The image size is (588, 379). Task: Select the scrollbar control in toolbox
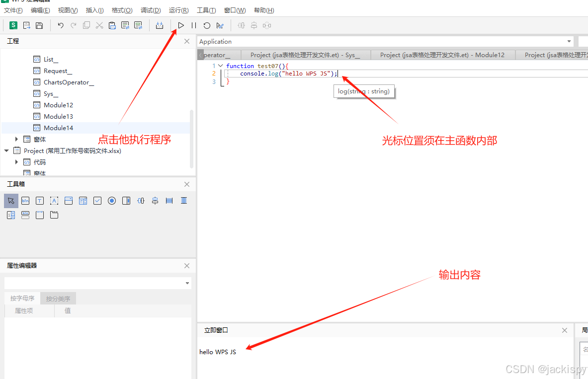(126, 201)
